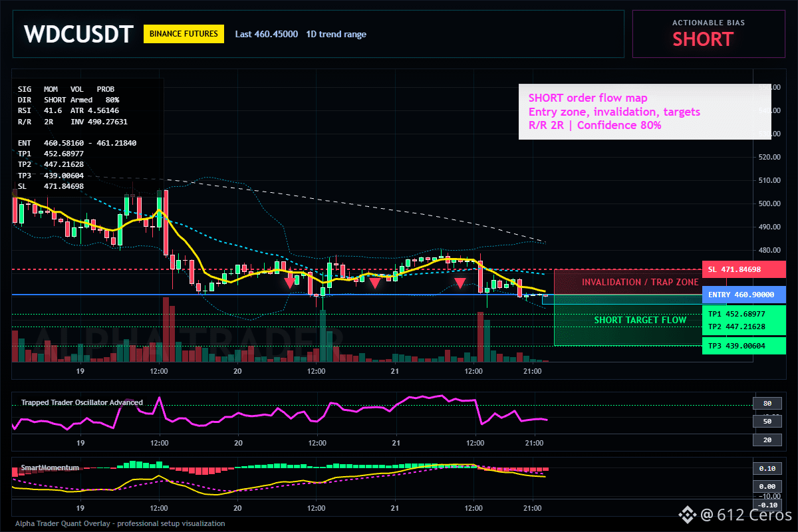Viewport: 798px width, 532px height.
Task: Click the SL 471.84698 row in stats table
Action: pyautogui.click(x=51, y=186)
